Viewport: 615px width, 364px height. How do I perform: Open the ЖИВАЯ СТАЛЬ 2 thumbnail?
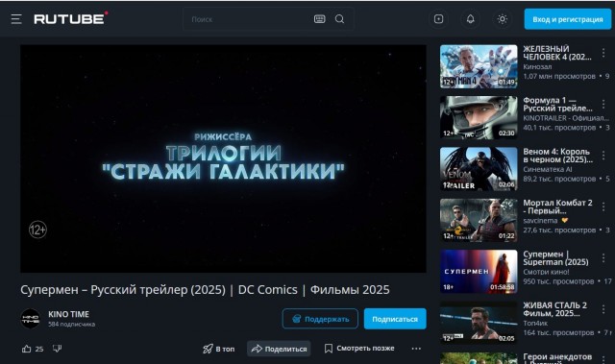pyautogui.click(x=479, y=323)
